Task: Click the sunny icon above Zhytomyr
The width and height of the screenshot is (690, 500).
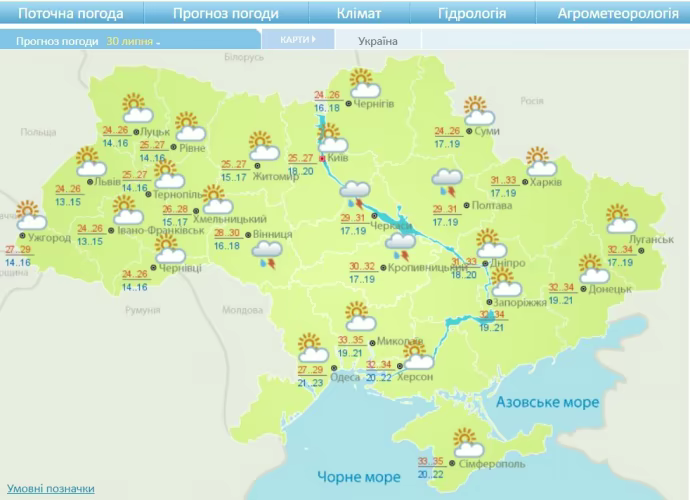Action: tap(261, 145)
